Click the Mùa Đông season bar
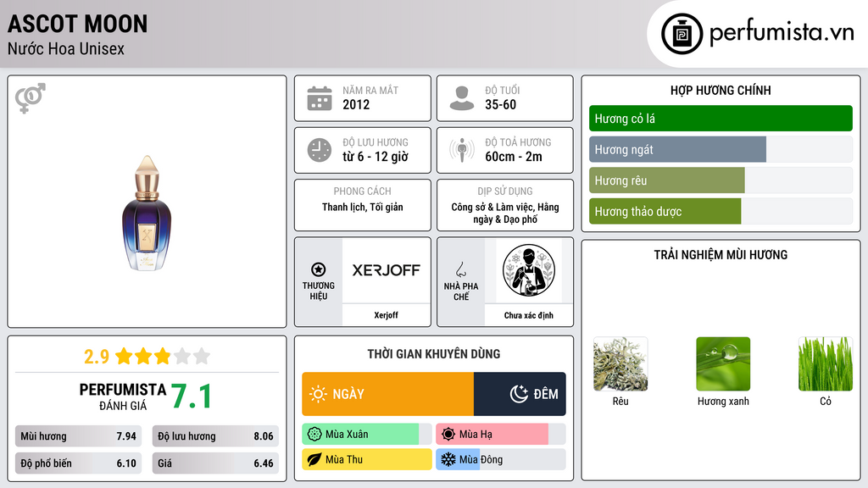 pyautogui.click(x=500, y=459)
